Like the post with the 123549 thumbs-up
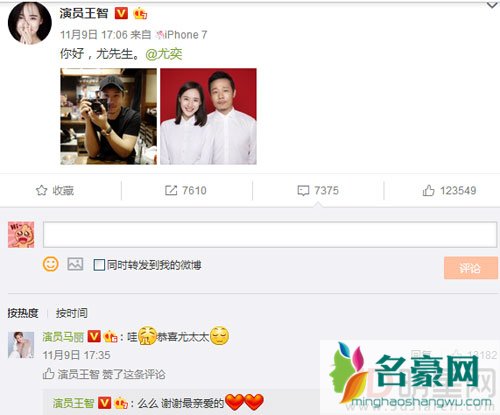Image resolution: width=500 pixels, height=415 pixels. click(428, 190)
